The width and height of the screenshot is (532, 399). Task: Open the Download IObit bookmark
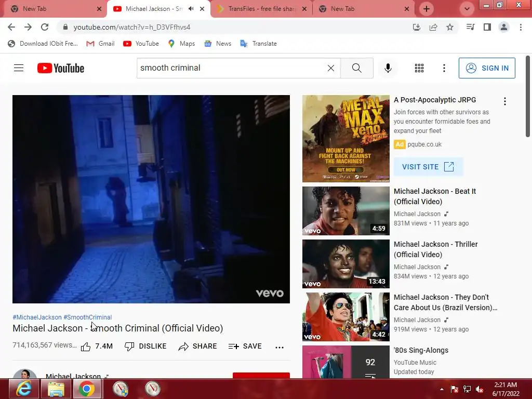[43, 44]
